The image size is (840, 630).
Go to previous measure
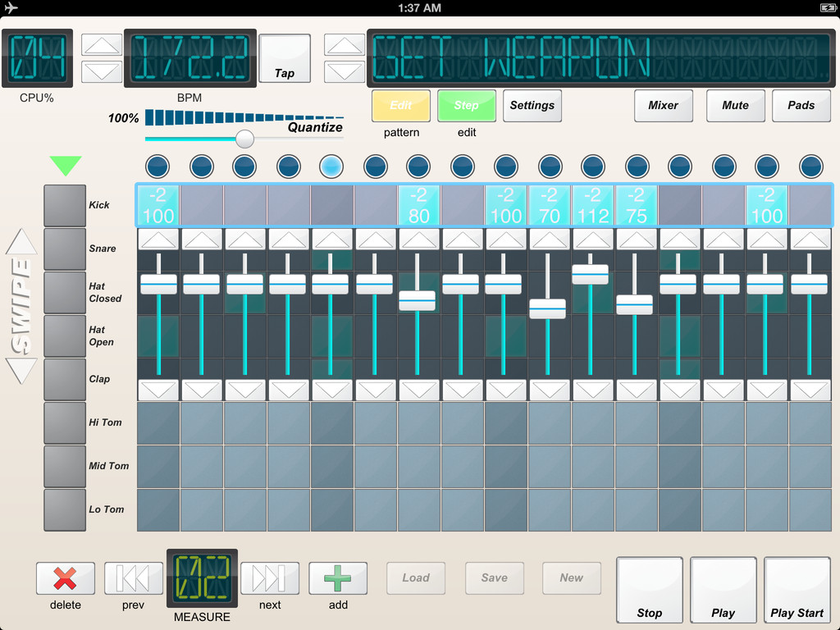tap(134, 578)
